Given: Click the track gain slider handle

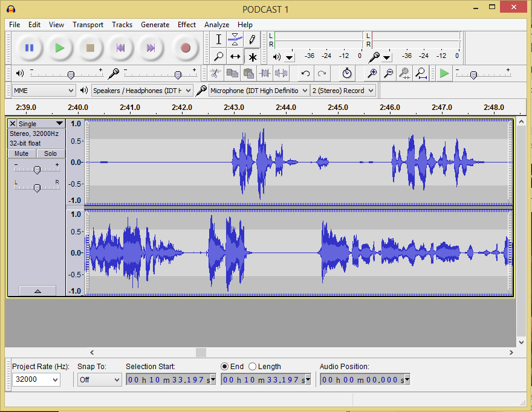Looking at the screenshot, I should [x=37, y=170].
